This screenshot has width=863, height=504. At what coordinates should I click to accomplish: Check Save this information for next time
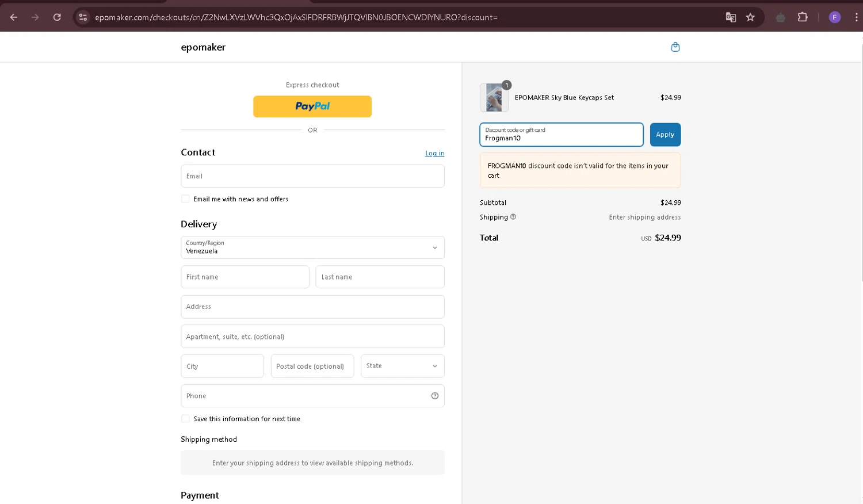185,419
